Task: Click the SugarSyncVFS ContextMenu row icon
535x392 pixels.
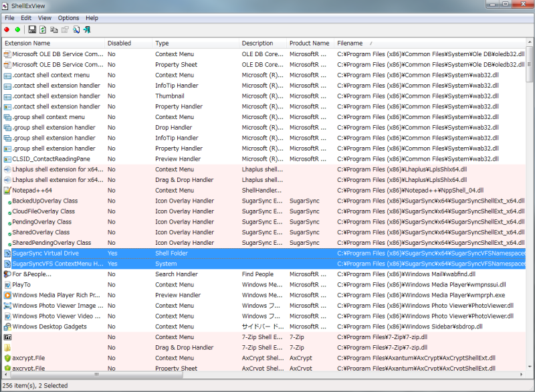Action: [x=7, y=264]
